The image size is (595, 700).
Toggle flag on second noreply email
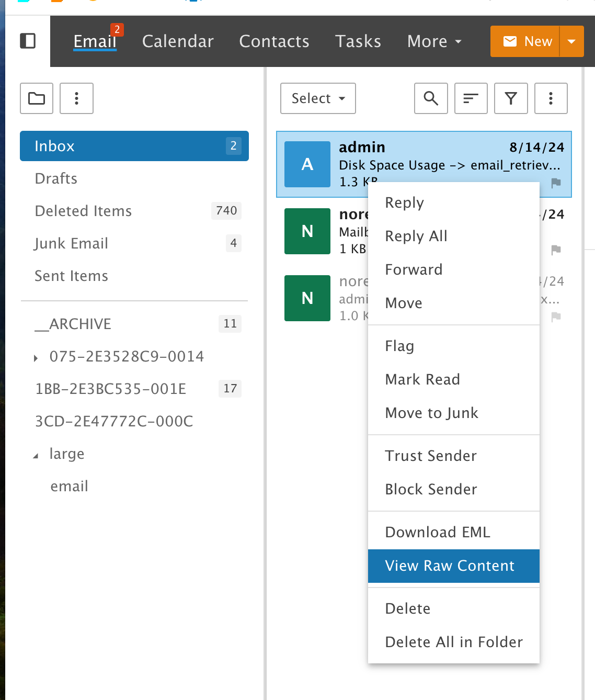(x=556, y=250)
